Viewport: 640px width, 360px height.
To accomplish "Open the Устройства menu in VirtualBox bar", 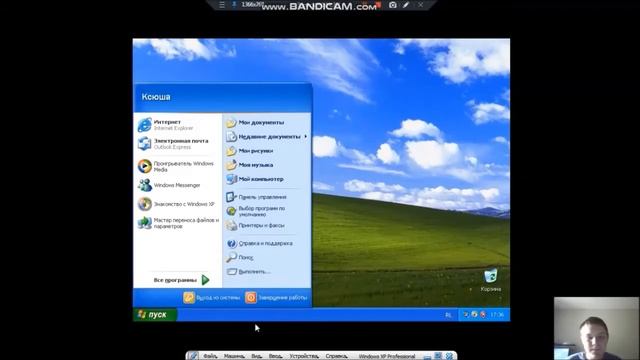I will pyautogui.click(x=304, y=356).
